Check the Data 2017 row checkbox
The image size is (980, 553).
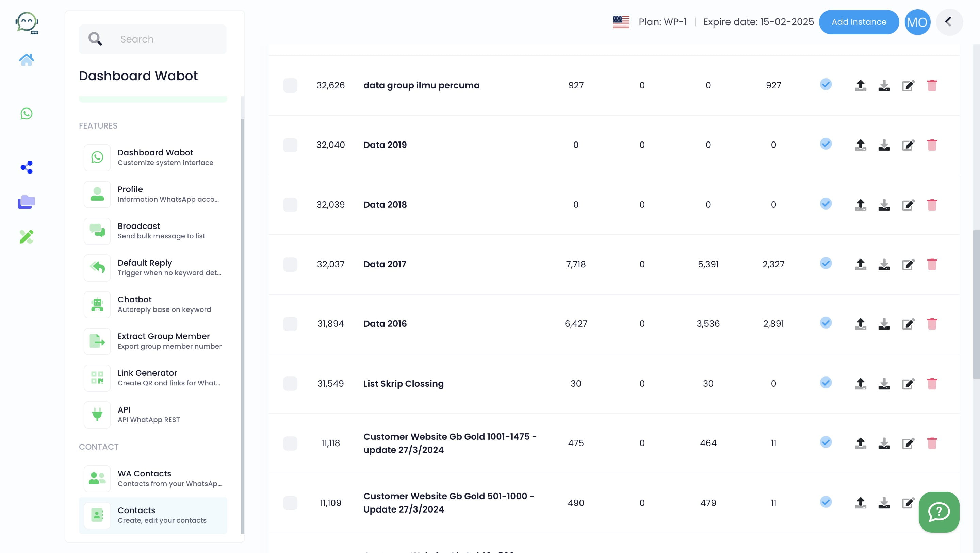pyautogui.click(x=290, y=264)
